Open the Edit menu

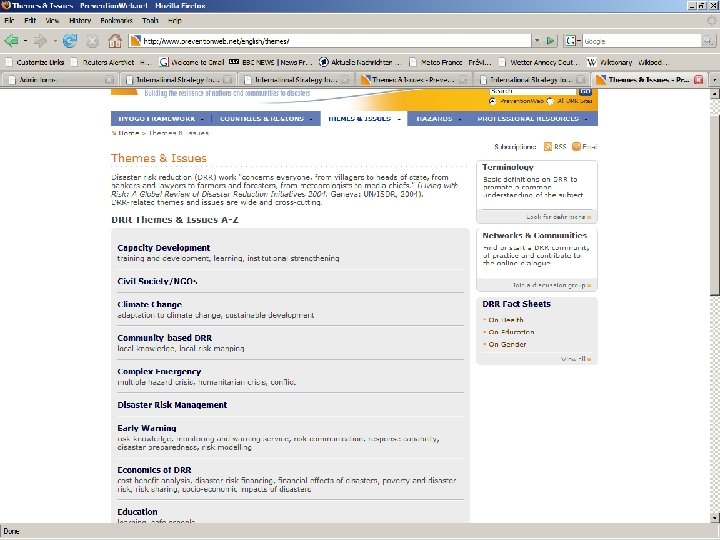click(30, 21)
